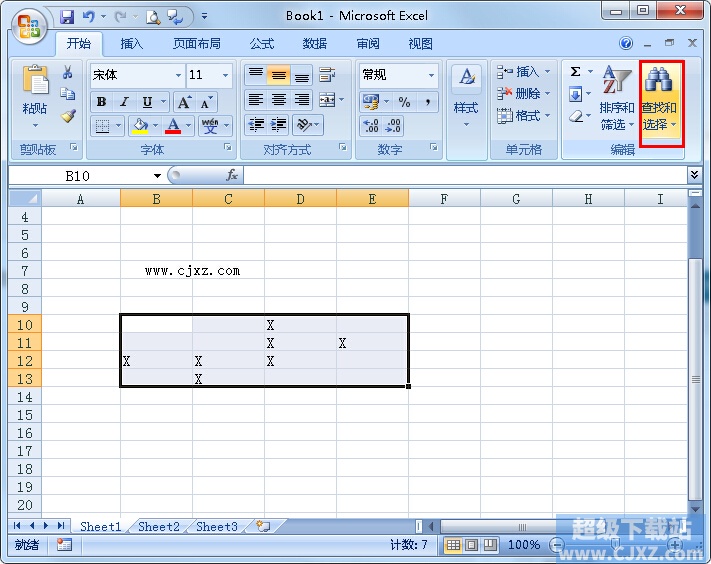Open 排序和筛选 sort and filter menu
This screenshot has width=711, height=564.
pos(617,97)
